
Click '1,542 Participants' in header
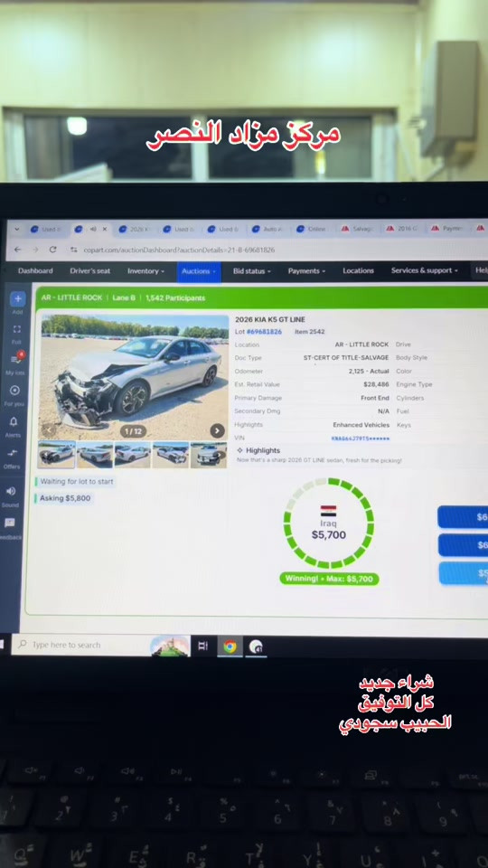click(x=175, y=297)
